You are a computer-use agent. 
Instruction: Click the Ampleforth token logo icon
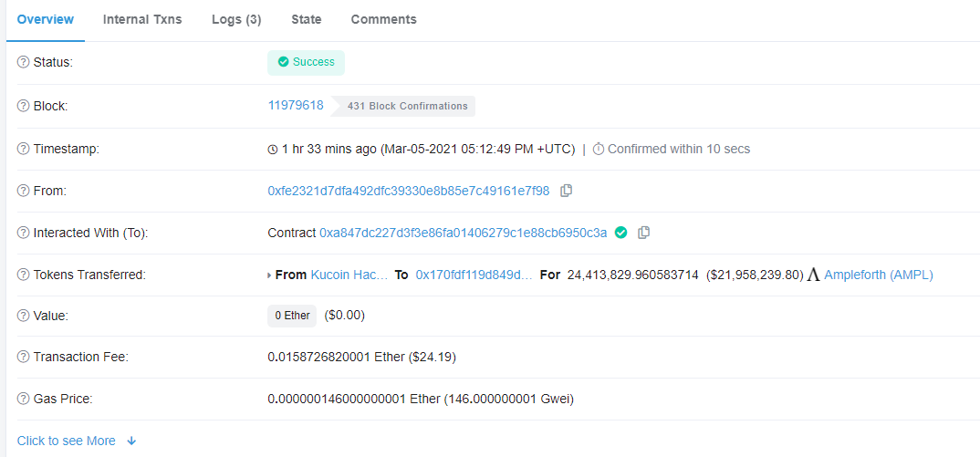tap(813, 275)
